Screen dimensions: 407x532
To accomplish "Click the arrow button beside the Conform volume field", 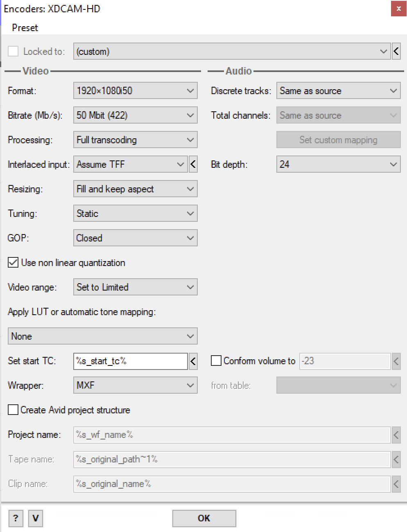I will pyautogui.click(x=396, y=361).
